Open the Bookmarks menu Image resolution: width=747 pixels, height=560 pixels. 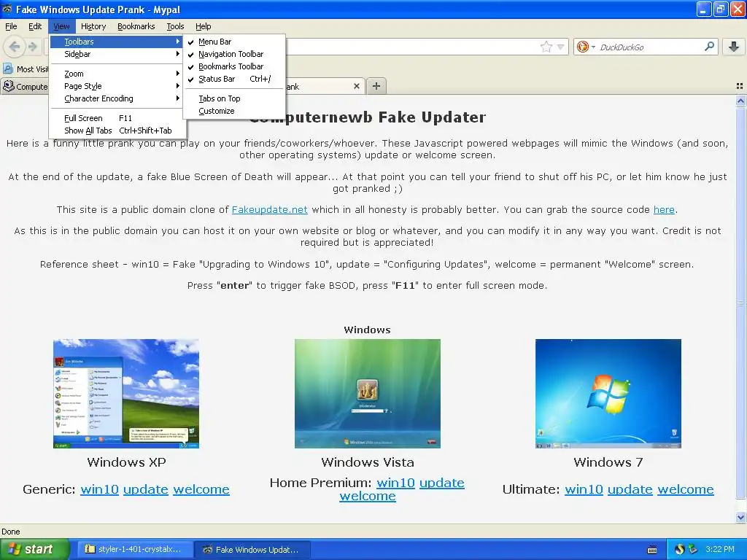(136, 26)
